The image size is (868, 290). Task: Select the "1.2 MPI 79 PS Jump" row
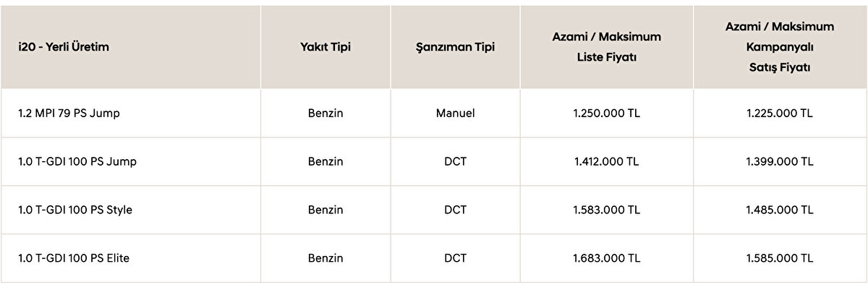click(x=69, y=114)
